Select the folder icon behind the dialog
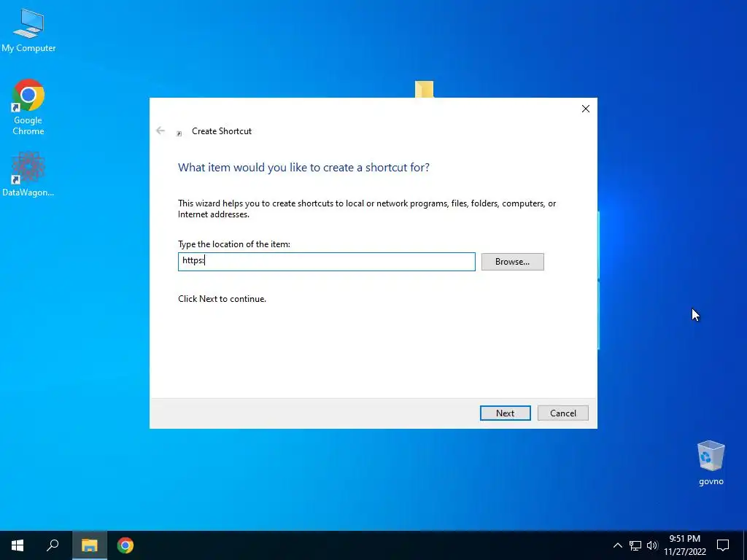 (x=424, y=89)
